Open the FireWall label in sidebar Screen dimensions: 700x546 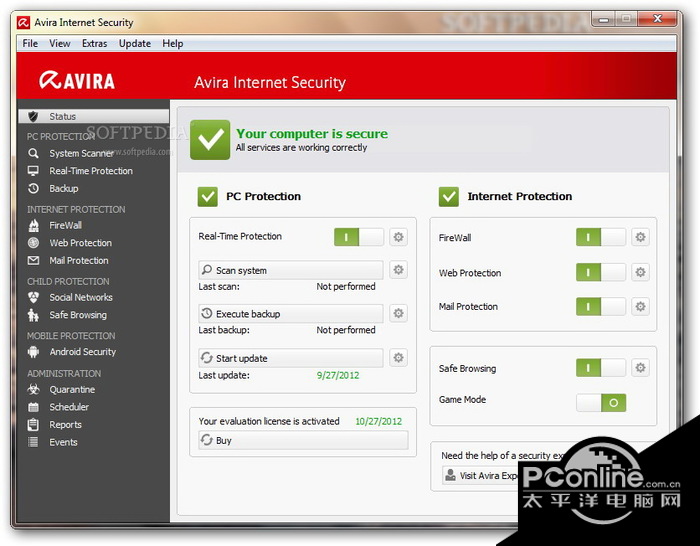(x=66, y=225)
